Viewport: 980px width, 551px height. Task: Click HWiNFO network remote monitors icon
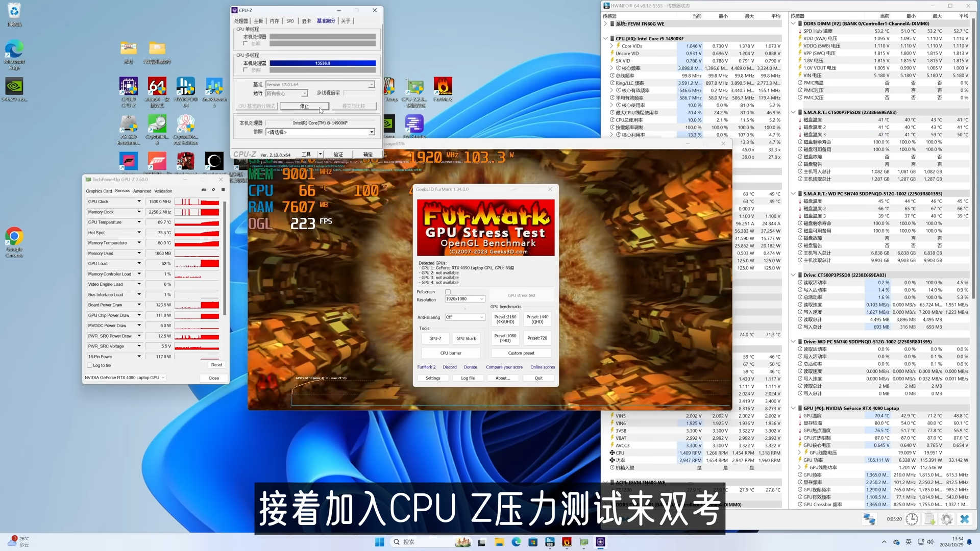[869, 519]
